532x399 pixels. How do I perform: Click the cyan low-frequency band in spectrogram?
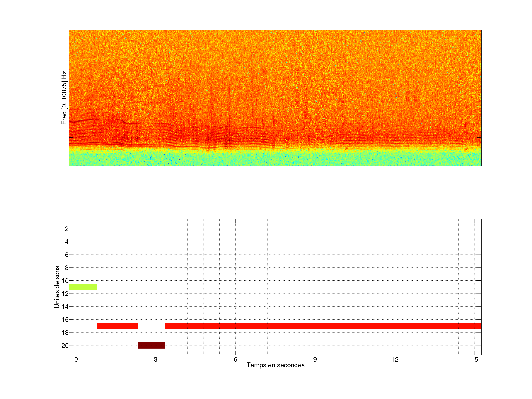tap(275, 159)
